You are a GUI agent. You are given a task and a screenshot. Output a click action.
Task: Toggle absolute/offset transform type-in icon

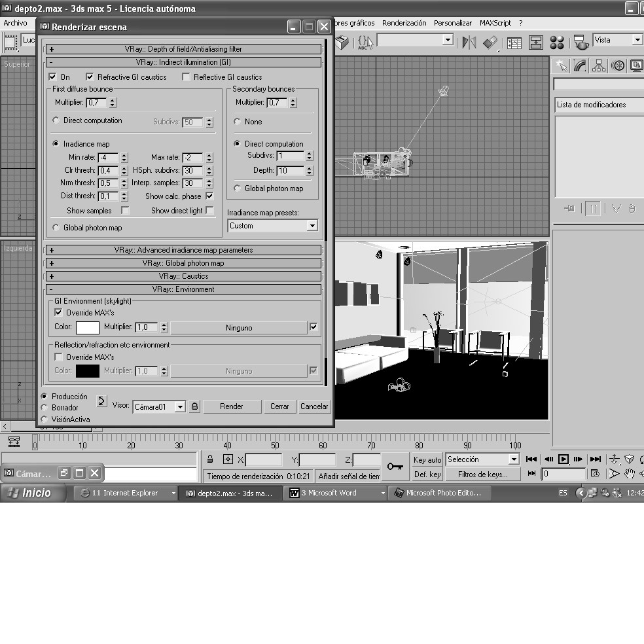pos(228,459)
